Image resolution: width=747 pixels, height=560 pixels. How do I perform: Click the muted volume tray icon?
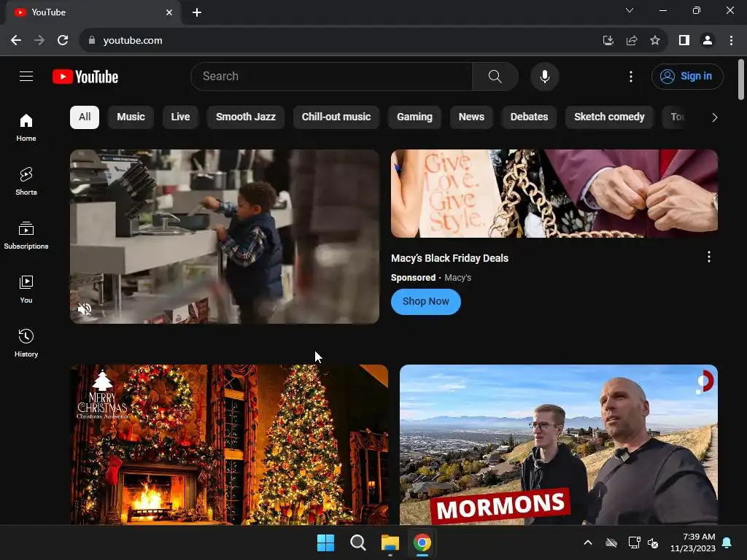pos(653,542)
